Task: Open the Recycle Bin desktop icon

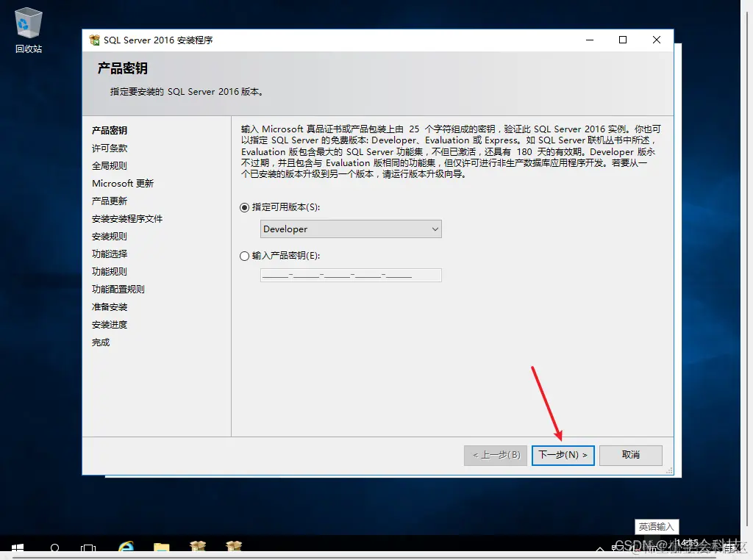Action: 29,30
